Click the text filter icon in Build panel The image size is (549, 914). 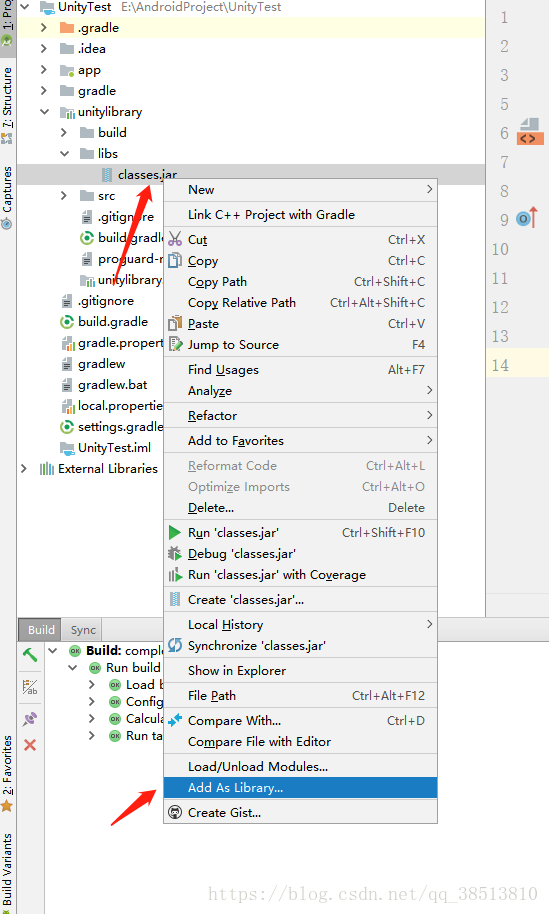[x=30, y=687]
